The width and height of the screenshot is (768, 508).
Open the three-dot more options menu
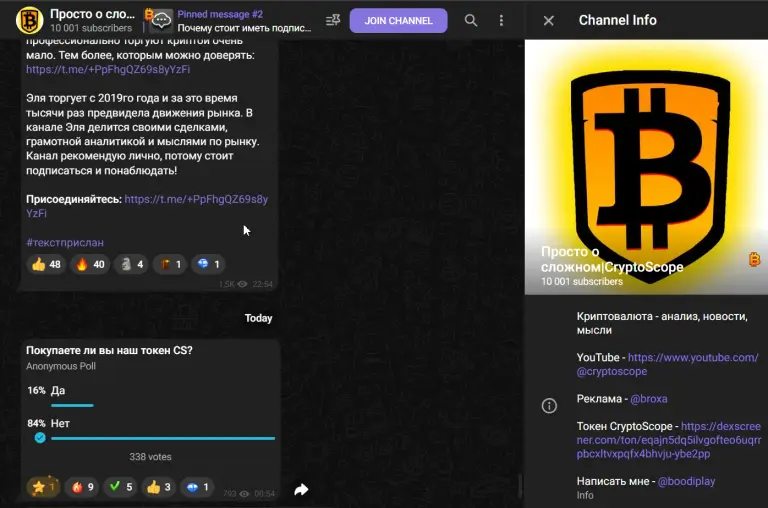point(501,21)
